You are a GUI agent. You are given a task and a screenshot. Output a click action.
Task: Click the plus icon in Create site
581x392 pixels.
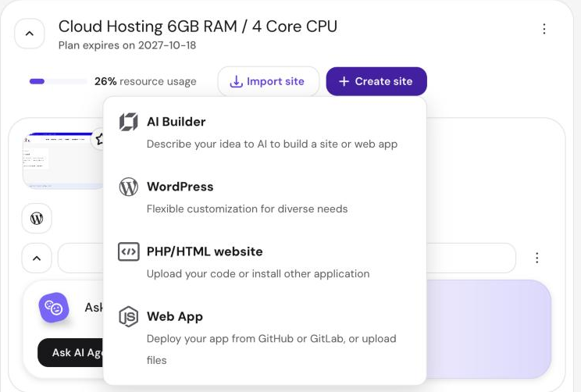344,81
